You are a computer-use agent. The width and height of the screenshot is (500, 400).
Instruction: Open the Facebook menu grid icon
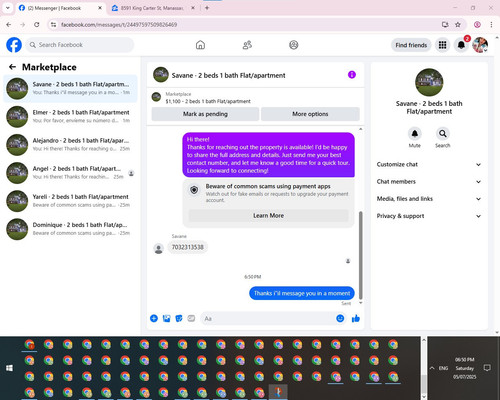(x=442, y=45)
